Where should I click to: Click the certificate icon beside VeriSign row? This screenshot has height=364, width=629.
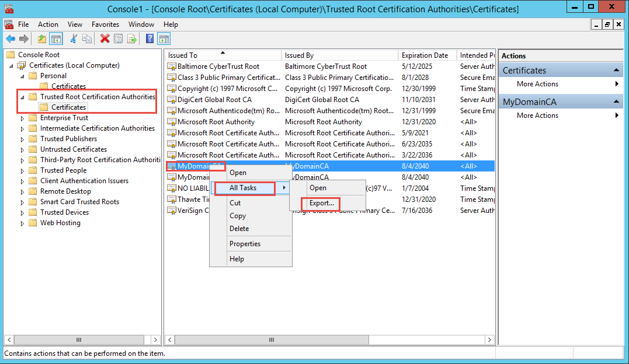coord(172,211)
